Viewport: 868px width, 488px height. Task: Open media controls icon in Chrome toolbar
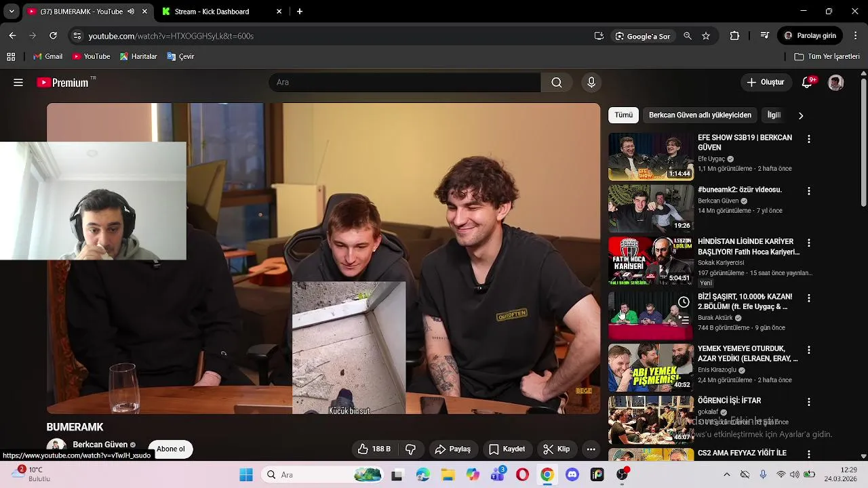pos(765,36)
